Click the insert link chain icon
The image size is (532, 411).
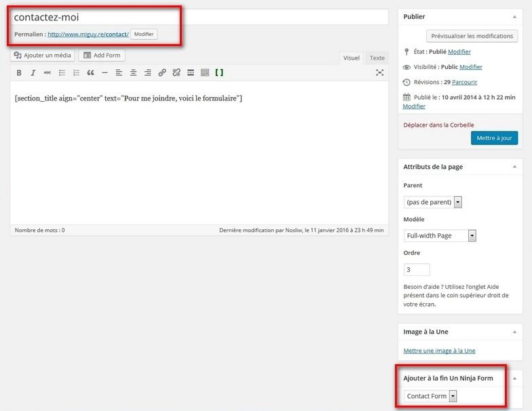161,73
